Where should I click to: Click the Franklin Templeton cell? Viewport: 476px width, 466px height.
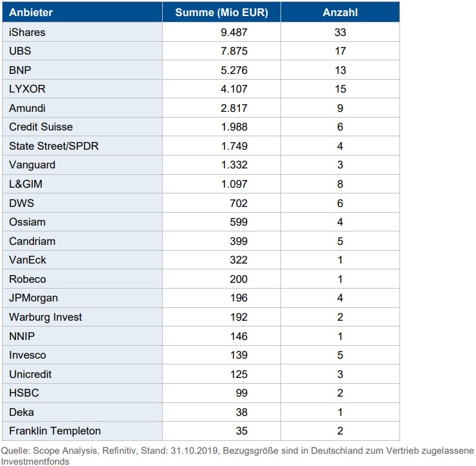click(55, 431)
